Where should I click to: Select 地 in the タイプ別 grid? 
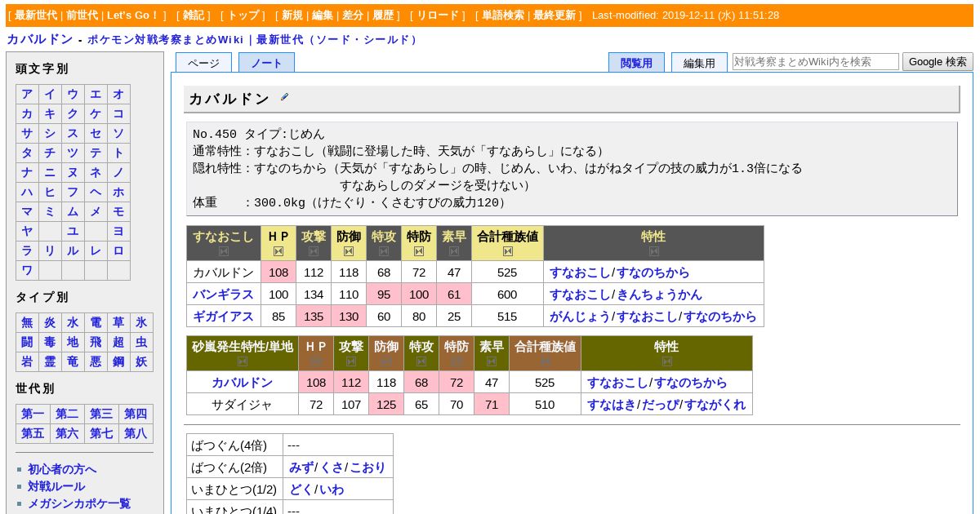click(73, 342)
